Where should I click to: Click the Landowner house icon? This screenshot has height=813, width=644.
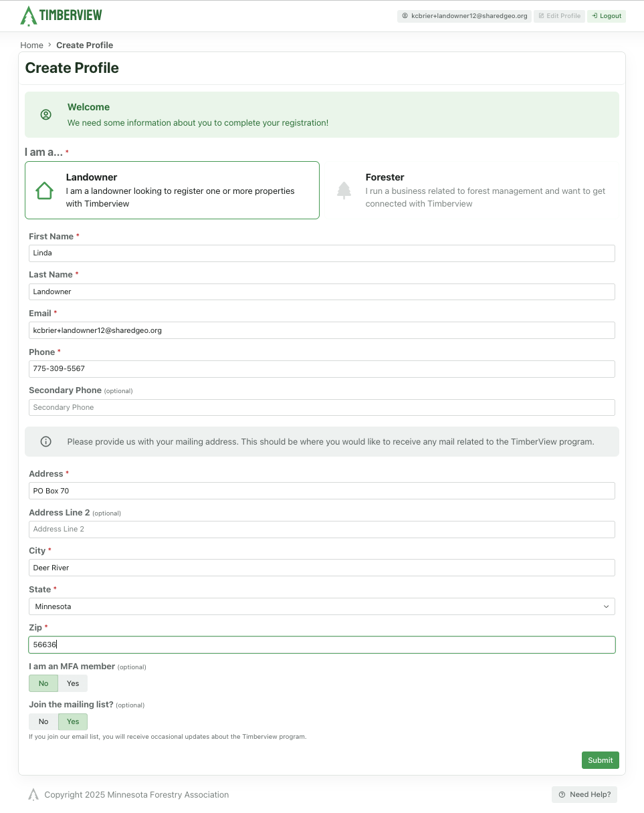(44, 191)
